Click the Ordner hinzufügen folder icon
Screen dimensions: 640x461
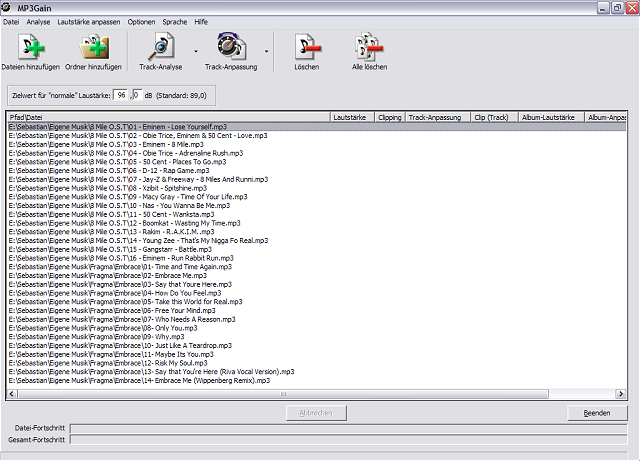pyautogui.click(x=93, y=48)
